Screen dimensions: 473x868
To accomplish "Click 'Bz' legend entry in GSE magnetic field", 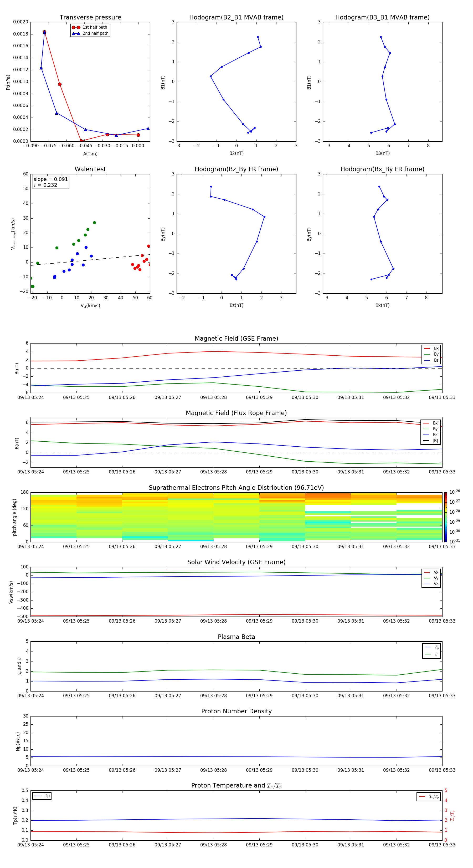I will pos(431,360).
